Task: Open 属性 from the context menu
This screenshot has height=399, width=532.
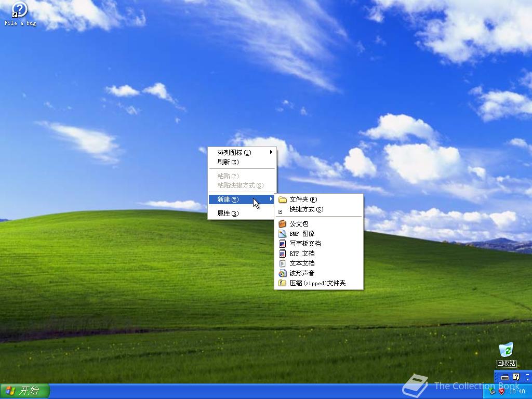Action: (242, 214)
